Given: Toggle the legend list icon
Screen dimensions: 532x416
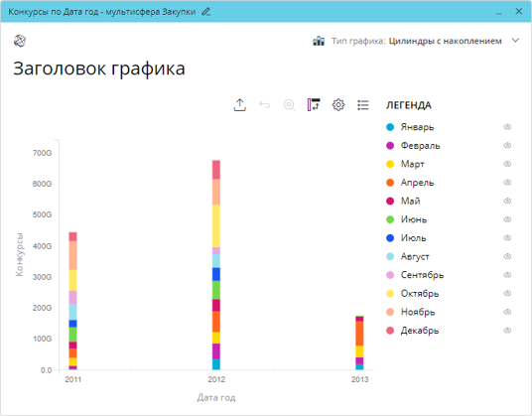Looking at the screenshot, I should [x=363, y=105].
